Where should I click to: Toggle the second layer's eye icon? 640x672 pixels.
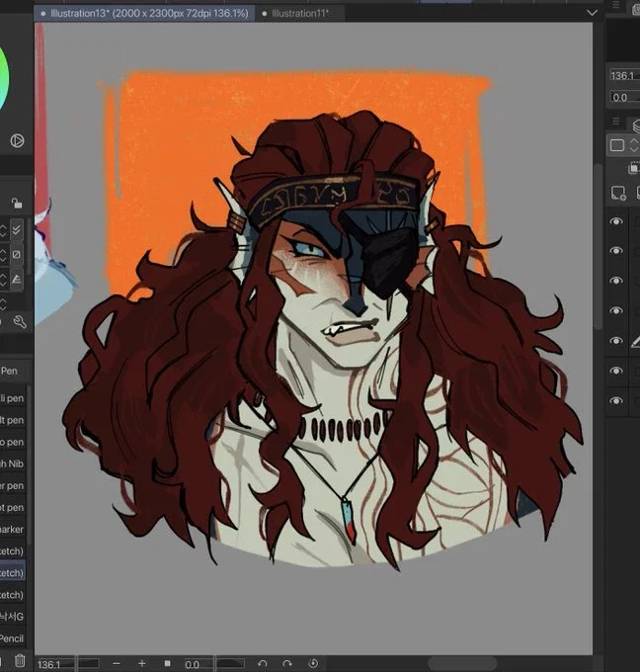coord(616,250)
